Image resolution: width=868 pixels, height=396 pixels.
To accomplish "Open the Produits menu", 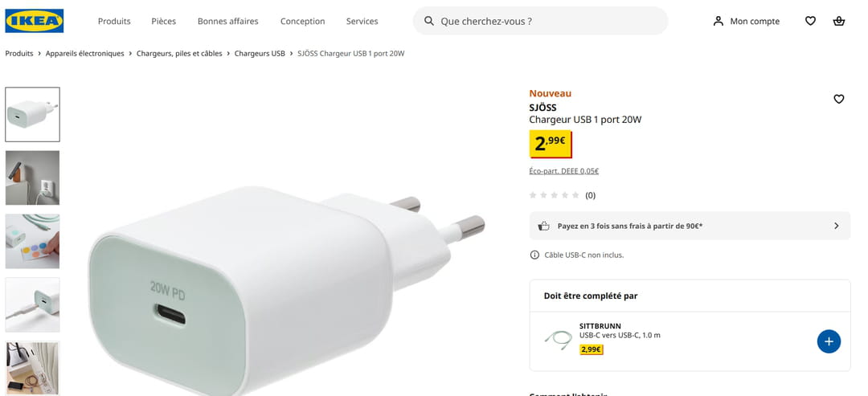I will pyautogui.click(x=114, y=21).
